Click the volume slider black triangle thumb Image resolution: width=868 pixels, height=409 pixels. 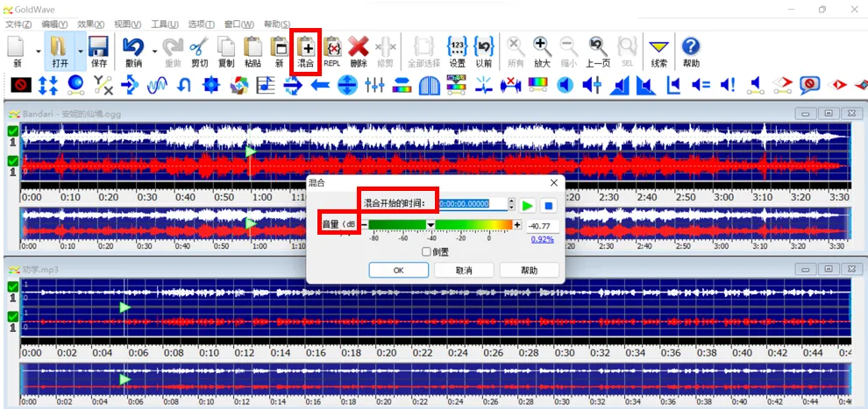(430, 225)
